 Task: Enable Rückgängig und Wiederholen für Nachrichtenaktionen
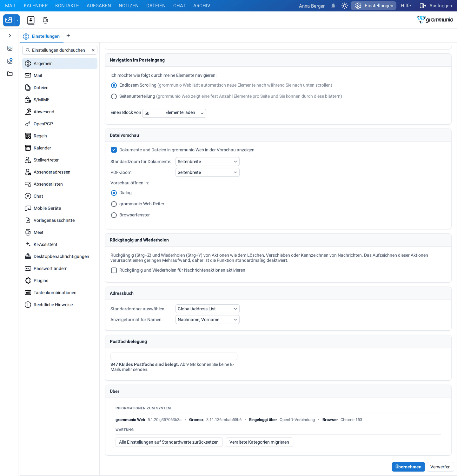(114, 270)
